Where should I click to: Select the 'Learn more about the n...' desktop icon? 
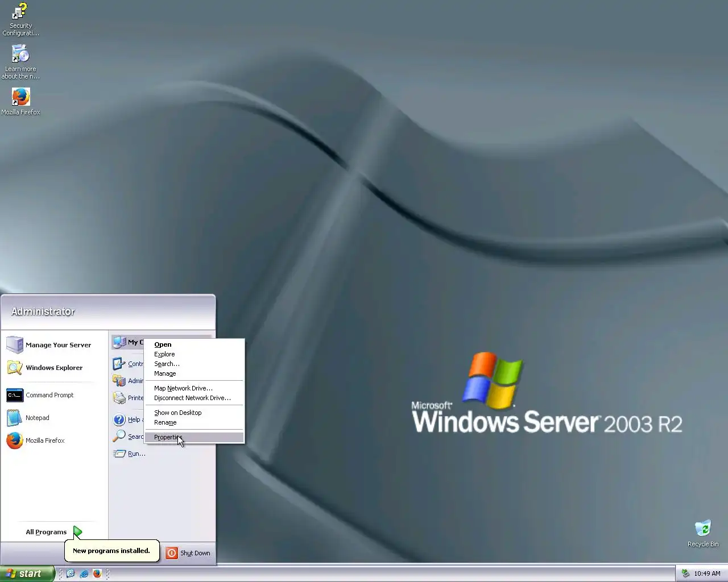coord(20,63)
